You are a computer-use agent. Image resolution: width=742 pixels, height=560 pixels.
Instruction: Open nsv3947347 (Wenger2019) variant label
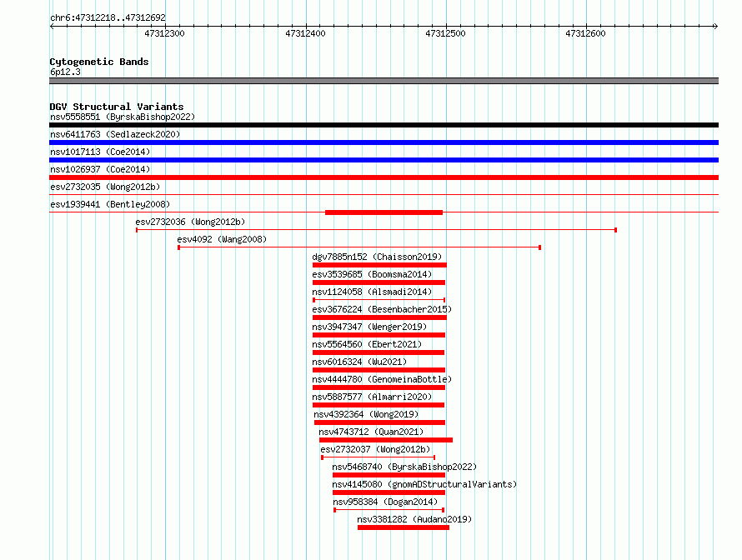click(369, 327)
